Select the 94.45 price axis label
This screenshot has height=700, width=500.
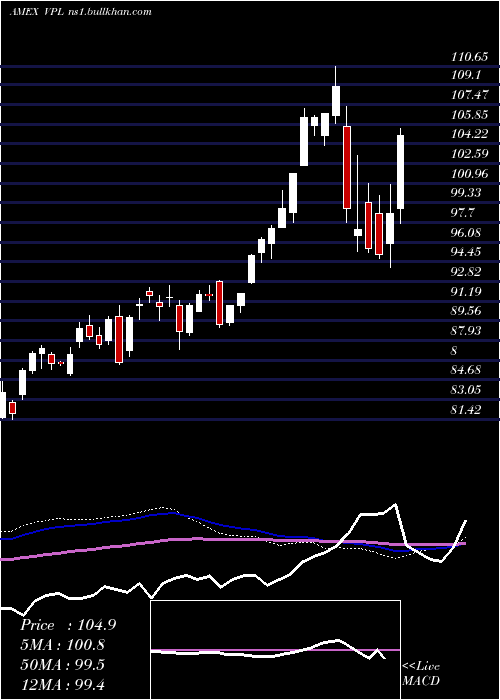point(466,252)
